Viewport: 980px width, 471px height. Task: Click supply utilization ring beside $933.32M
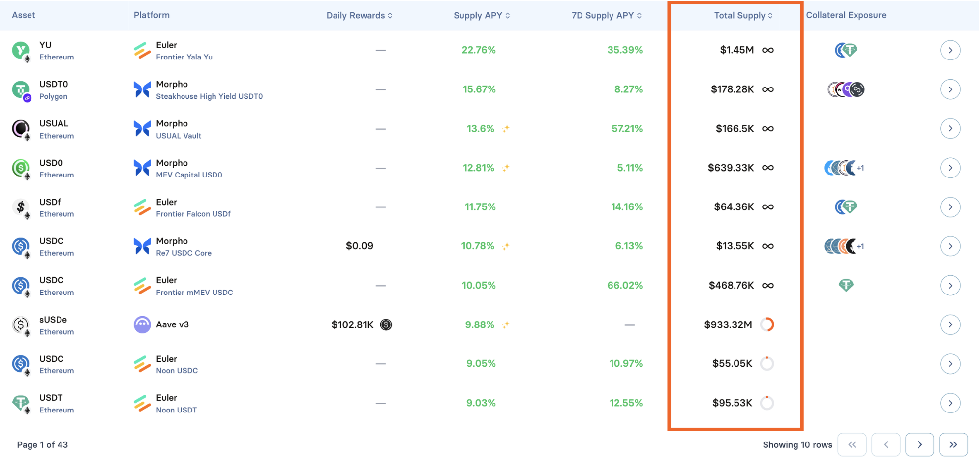point(767,324)
